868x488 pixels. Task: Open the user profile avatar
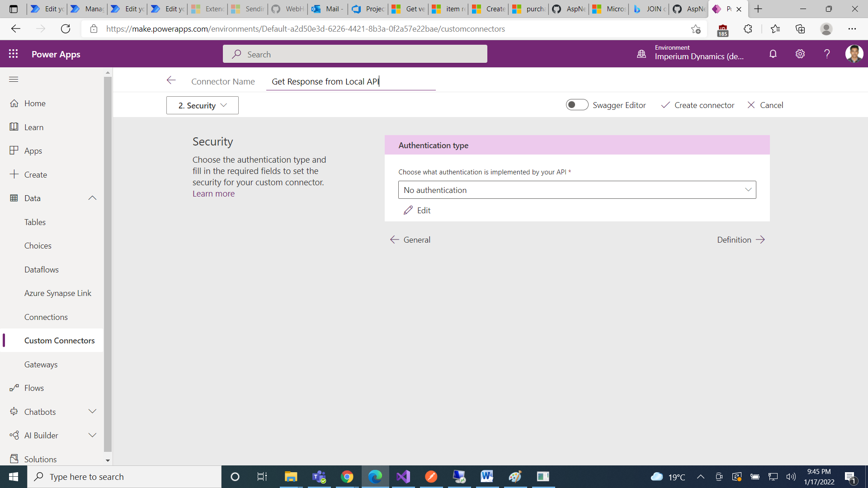coord(854,54)
